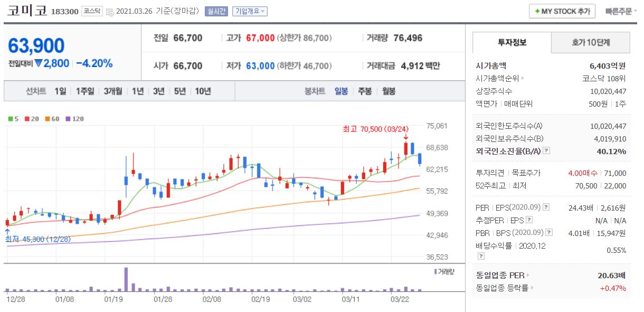The height and width of the screenshot is (312, 644).
Task: Click calendar icon before 2021.03.26 date
Action: pyautogui.click(x=109, y=12)
